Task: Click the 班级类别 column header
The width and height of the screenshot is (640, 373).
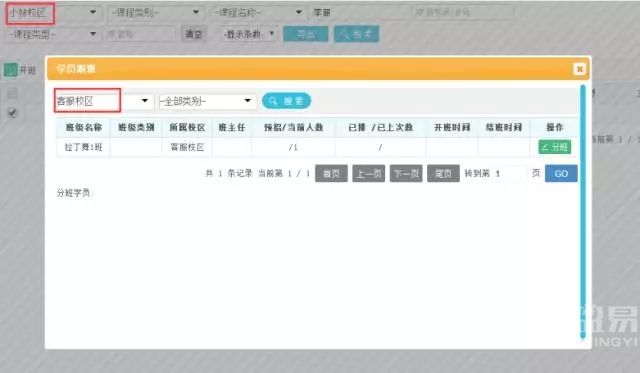Action: click(x=136, y=127)
